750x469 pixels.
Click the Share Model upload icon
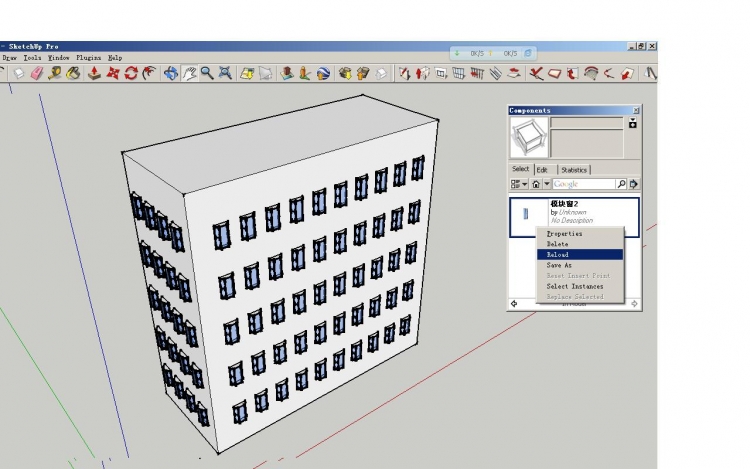click(363, 73)
